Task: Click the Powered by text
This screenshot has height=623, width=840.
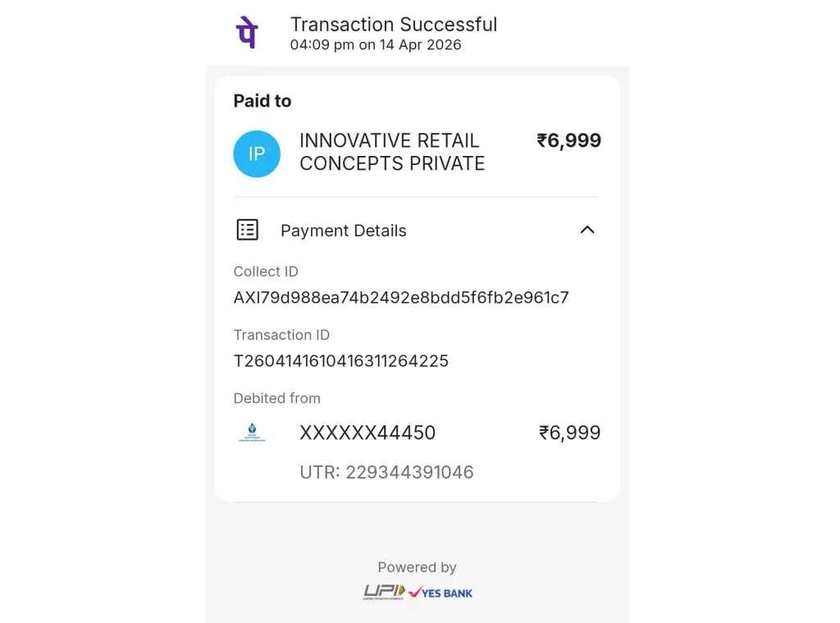Action: (x=417, y=567)
